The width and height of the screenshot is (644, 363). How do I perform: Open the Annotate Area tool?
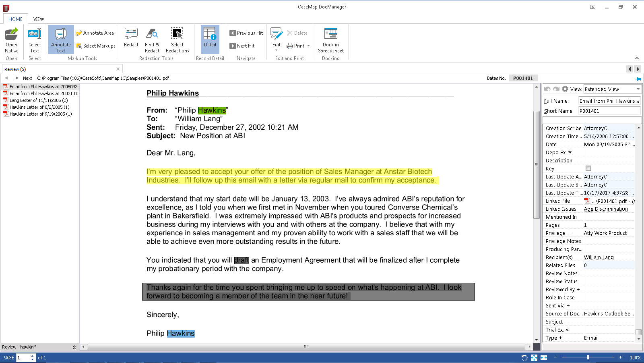point(95,33)
